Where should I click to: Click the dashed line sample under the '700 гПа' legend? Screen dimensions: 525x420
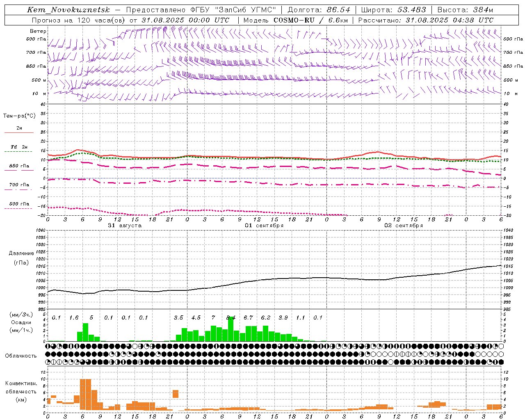(19, 189)
